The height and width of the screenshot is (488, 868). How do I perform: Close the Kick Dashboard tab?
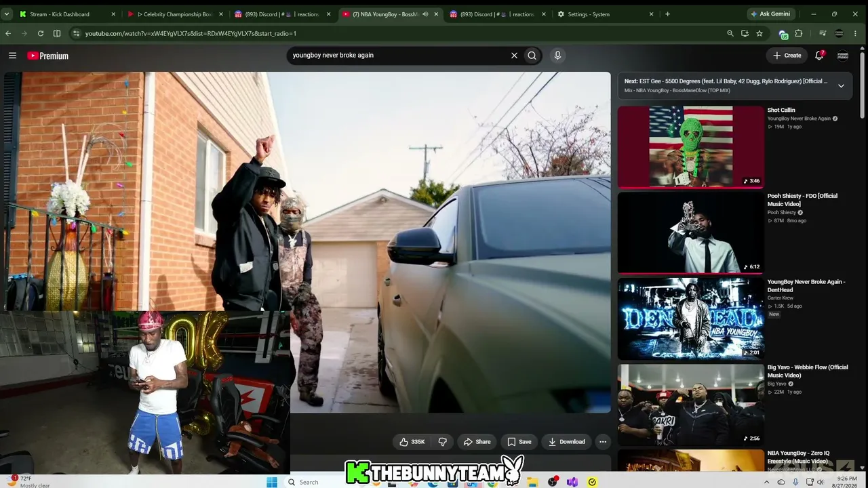click(x=113, y=14)
